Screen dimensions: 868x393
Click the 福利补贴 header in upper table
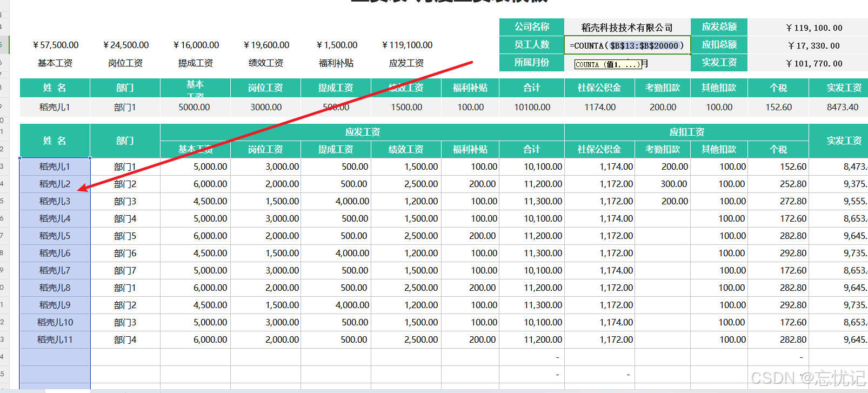(x=470, y=88)
